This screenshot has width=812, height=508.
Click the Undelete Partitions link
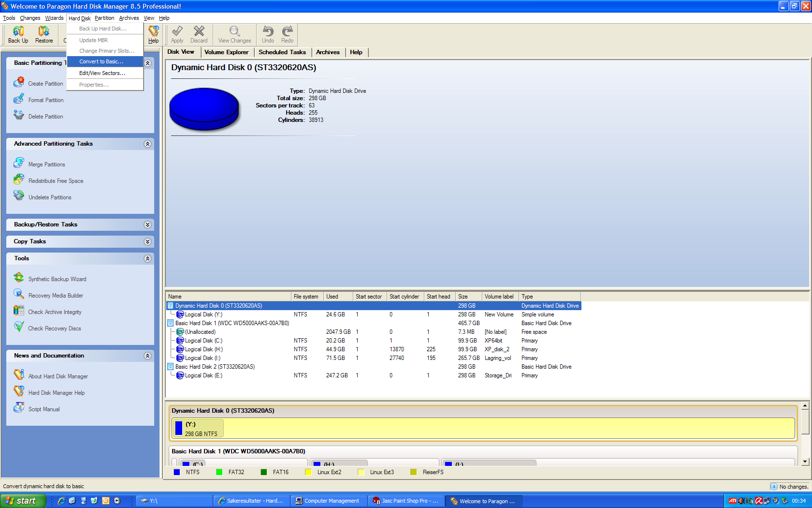50,197
